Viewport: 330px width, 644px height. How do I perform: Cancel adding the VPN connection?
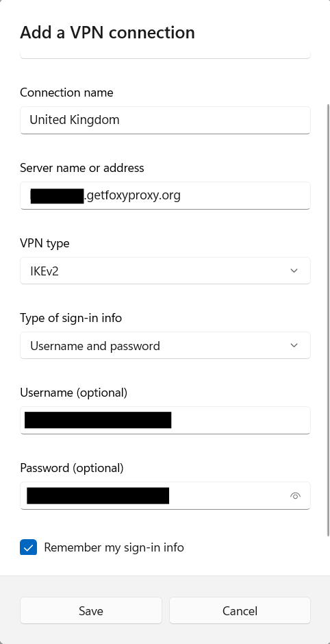point(240,610)
